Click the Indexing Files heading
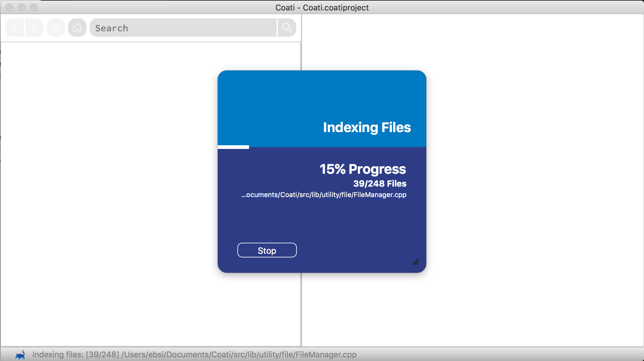This screenshot has height=361, width=644. pos(367,127)
